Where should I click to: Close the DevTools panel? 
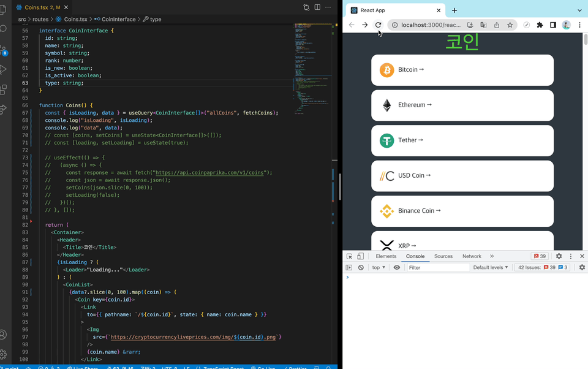[582, 256]
